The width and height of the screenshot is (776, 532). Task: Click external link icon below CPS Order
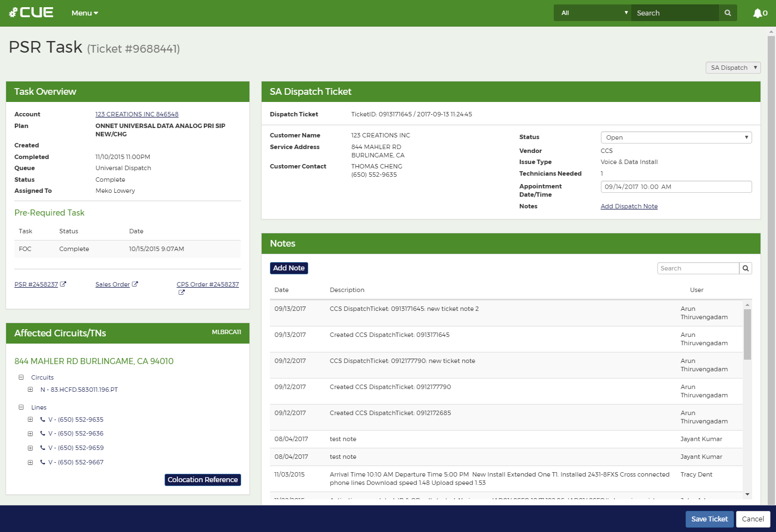click(181, 293)
